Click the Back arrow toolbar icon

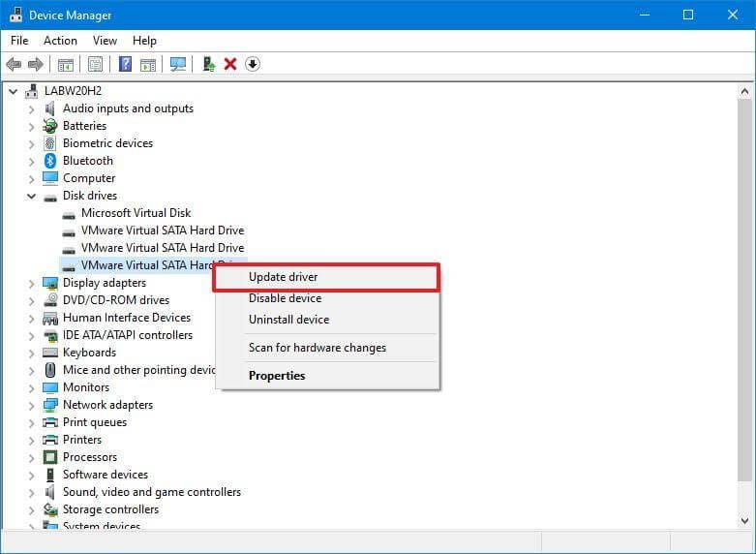pyautogui.click(x=14, y=64)
